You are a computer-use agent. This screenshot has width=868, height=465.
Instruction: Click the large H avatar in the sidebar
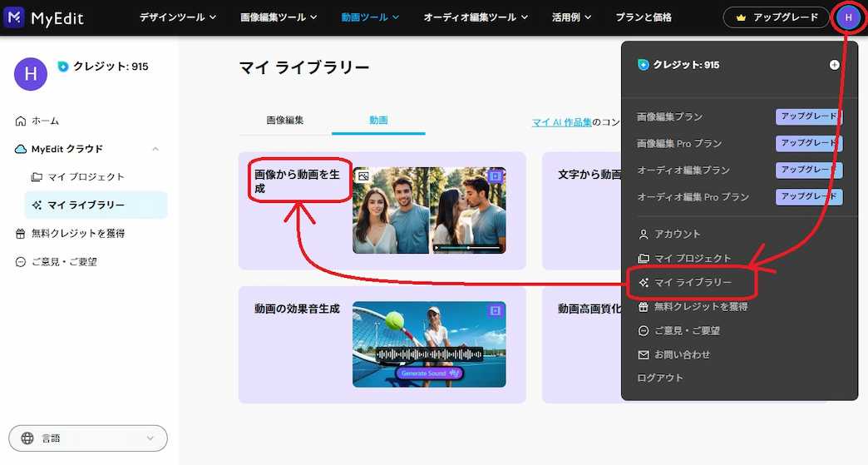31,74
